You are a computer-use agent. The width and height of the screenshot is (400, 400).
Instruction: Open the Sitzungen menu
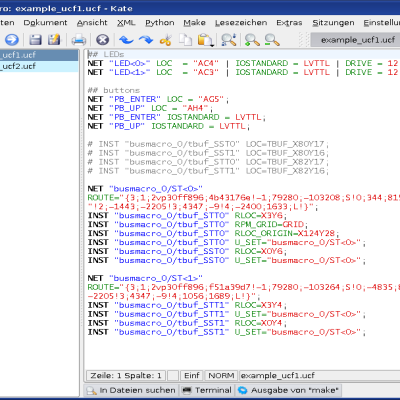tap(333, 23)
